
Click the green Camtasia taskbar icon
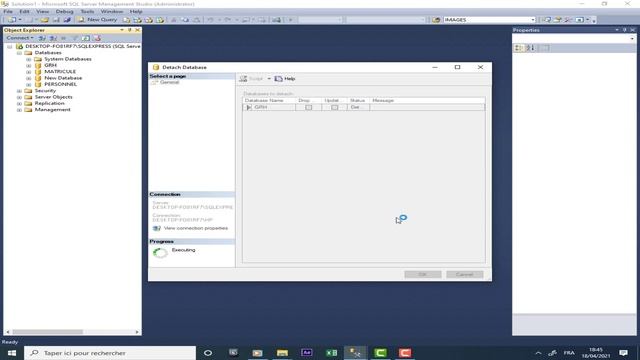click(380, 353)
